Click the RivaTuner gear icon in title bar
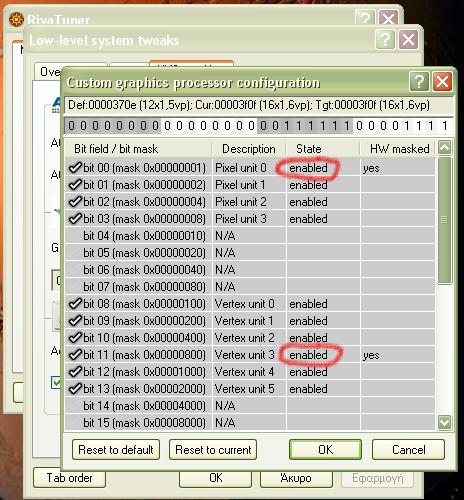 pos(16,19)
